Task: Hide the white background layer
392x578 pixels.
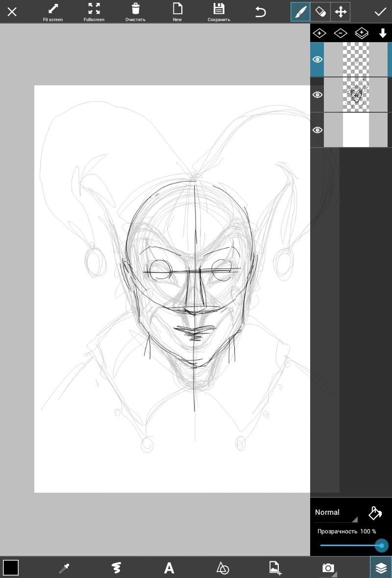Action: 317,130
